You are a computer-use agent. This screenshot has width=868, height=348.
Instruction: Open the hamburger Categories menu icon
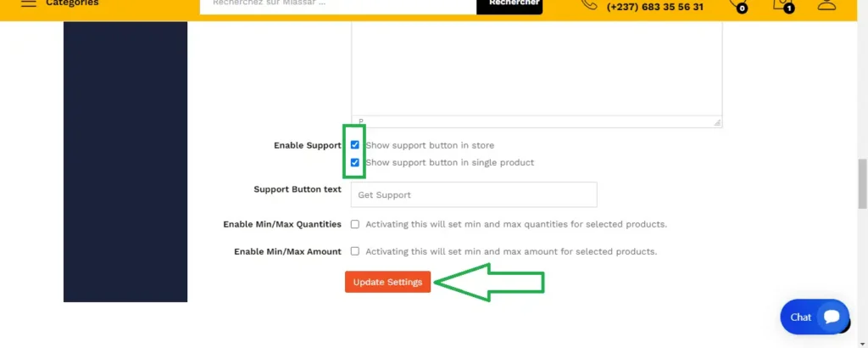[x=29, y=3]
